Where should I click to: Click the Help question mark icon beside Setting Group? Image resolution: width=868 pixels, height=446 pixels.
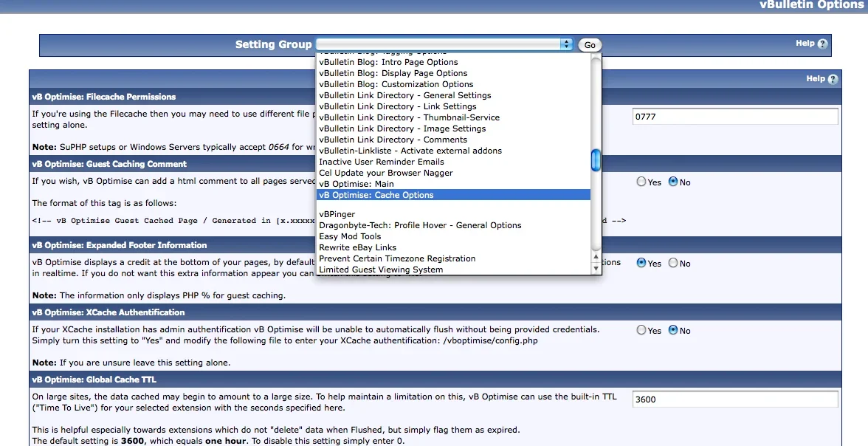tap(822, 44)
